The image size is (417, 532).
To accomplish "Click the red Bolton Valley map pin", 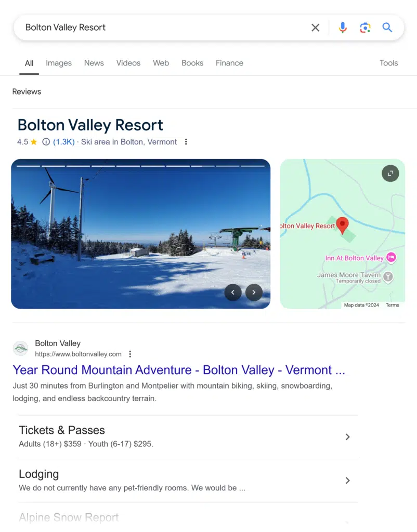I will click(x=342, y=225).
